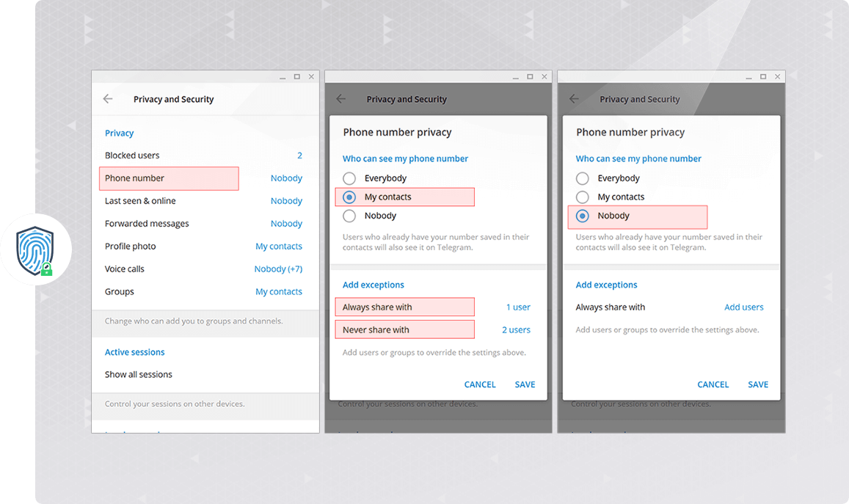Viewport: 849px width, 504px height.
Task: Close the rightmost Telegram window
Action: click(x=777, y=76)
